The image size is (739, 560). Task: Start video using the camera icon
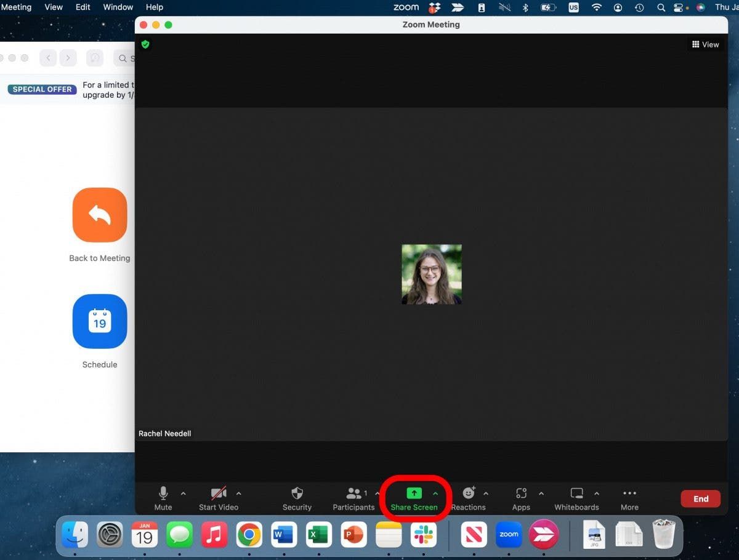click(x=219, y=499)
